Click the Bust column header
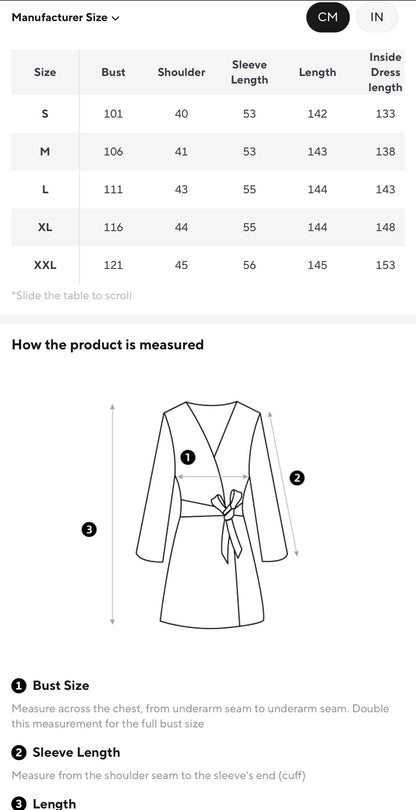Viewport: 416px width, 810px height. [x=113, y=72]
